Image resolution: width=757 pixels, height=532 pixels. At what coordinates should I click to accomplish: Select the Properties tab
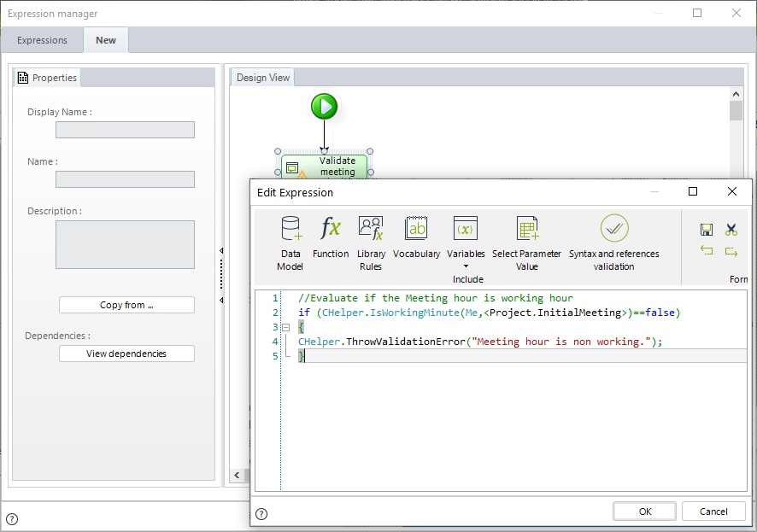pos(47,78)
